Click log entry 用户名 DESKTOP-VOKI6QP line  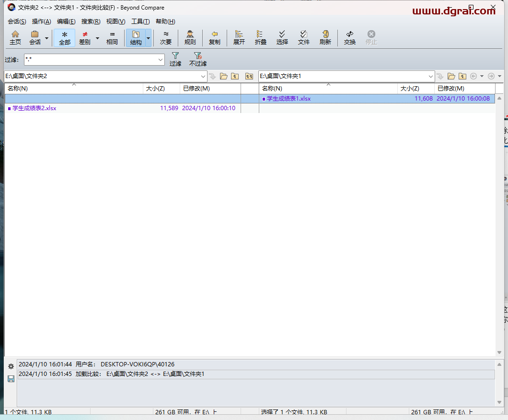[x=256, y=364]
